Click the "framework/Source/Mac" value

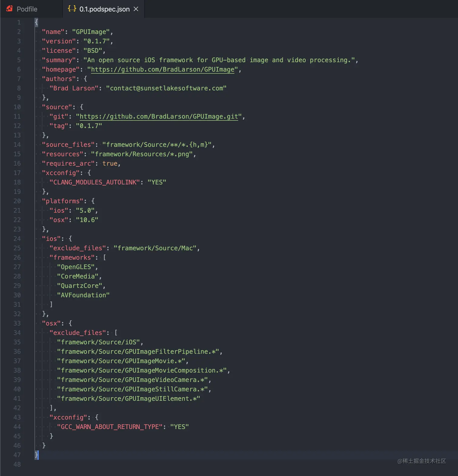tap(155, 248)
